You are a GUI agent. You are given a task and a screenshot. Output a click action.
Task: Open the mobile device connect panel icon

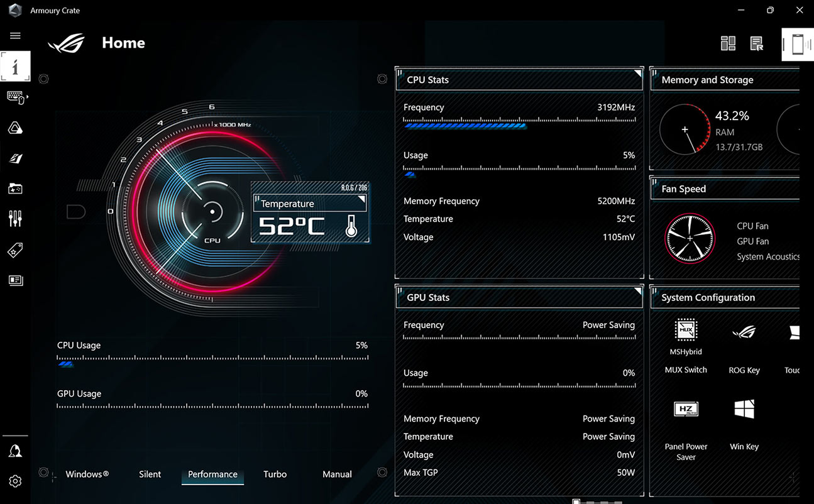pyautogui.click(x=797, y=44)
